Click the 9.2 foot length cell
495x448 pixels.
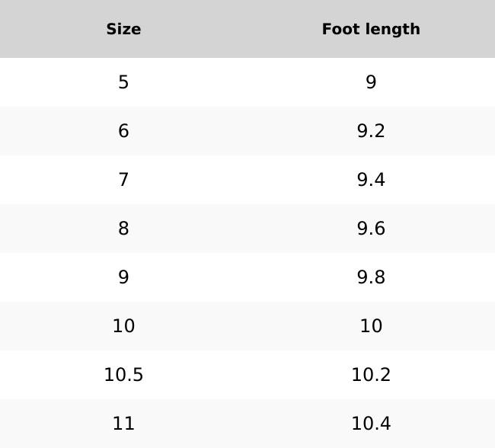point(371,131)
